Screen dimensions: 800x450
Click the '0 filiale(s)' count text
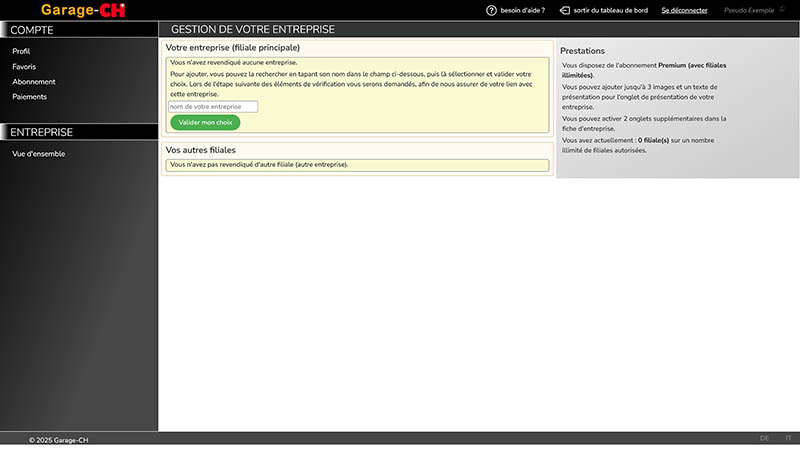point(653,140)
